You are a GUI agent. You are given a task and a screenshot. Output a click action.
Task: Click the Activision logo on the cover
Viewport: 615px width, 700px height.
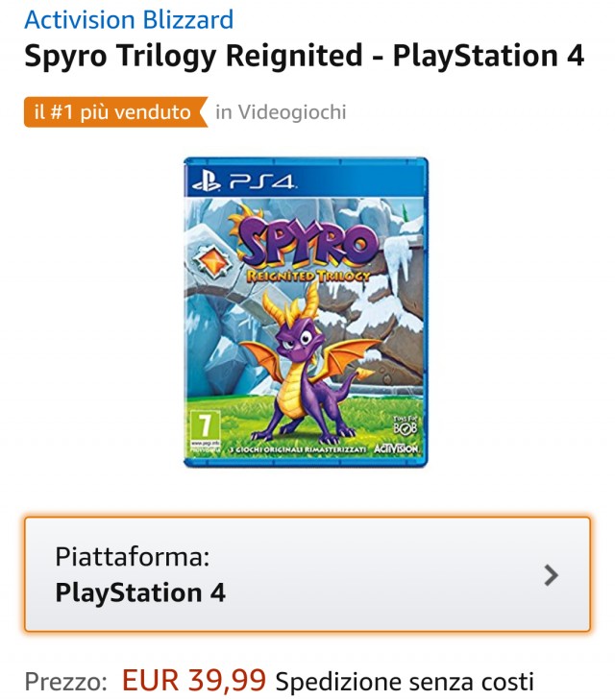(x=396, y=448)
